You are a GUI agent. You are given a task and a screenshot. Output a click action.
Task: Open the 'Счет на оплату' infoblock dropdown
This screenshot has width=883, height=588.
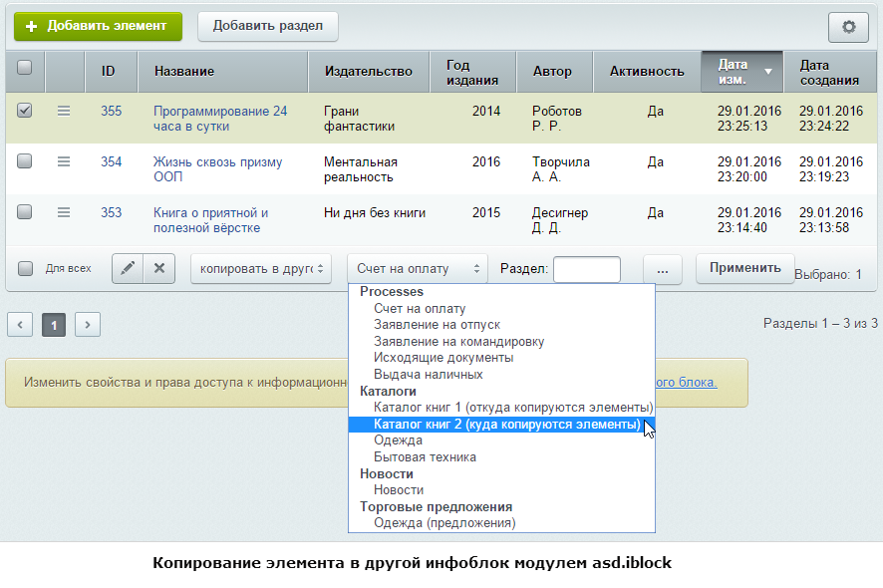(417, 269)
